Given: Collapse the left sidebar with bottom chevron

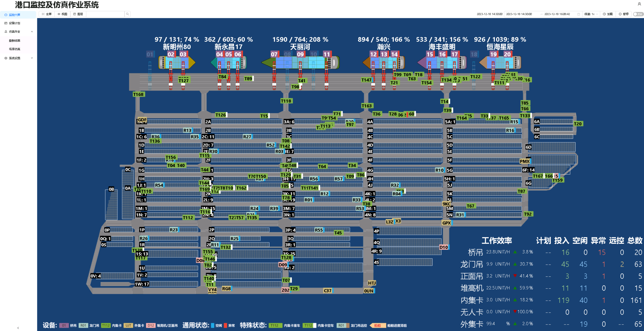Looking at the screenshot, I should click(18, 328).
